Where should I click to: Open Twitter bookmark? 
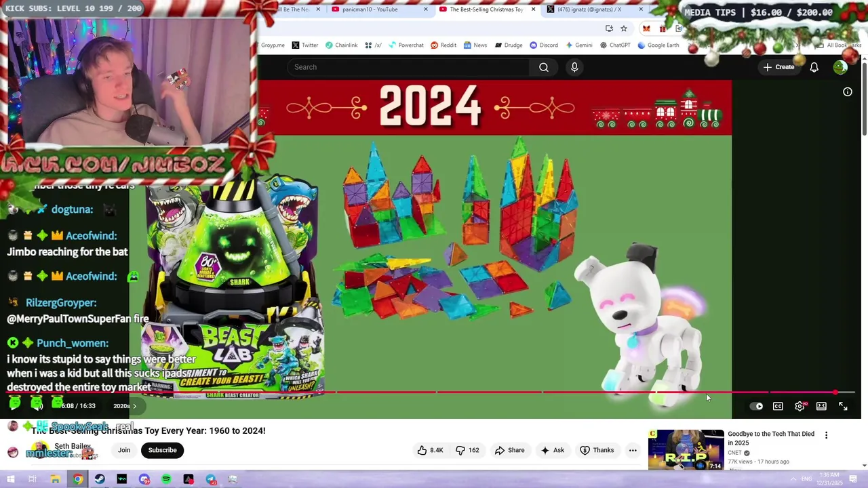tap(304, 45)
